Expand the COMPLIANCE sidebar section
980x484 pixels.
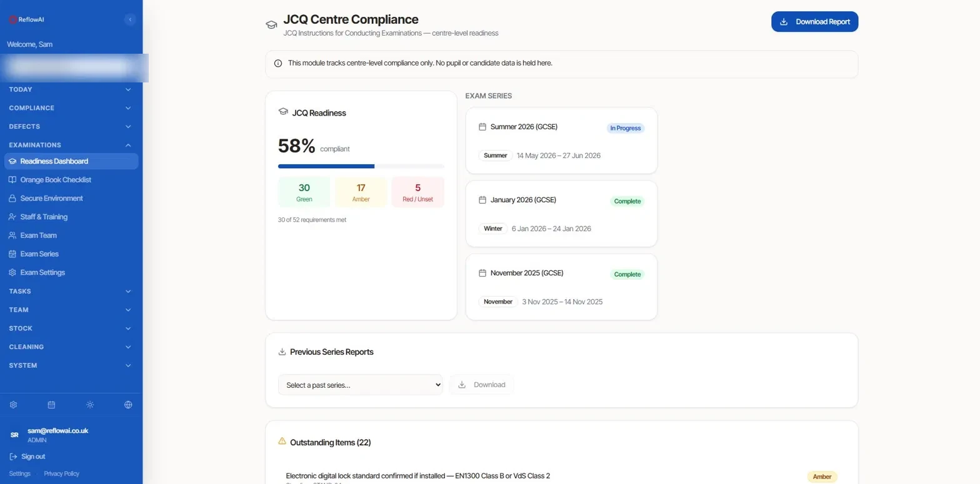pyautogui.click(x=71, y=108)
